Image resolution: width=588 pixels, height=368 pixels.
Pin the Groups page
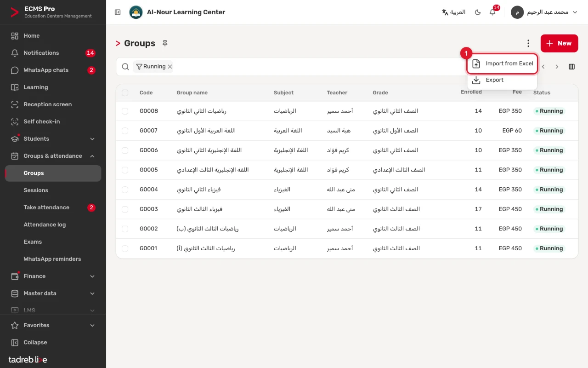[x=165, y=43]
